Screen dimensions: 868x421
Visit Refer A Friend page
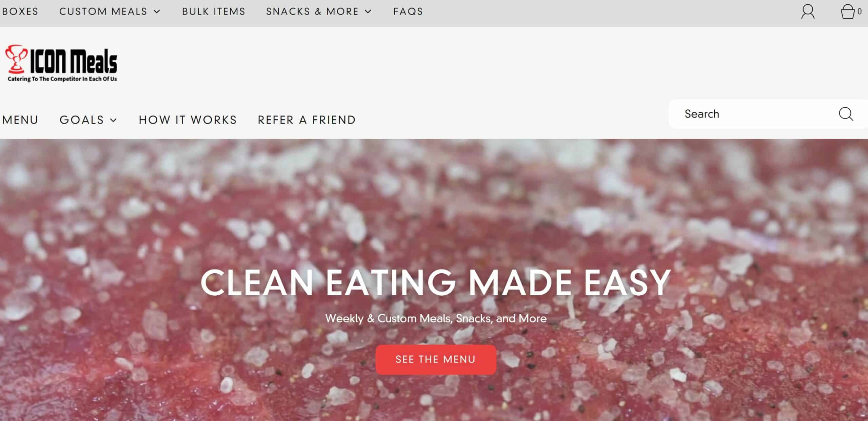pos(307,120)
